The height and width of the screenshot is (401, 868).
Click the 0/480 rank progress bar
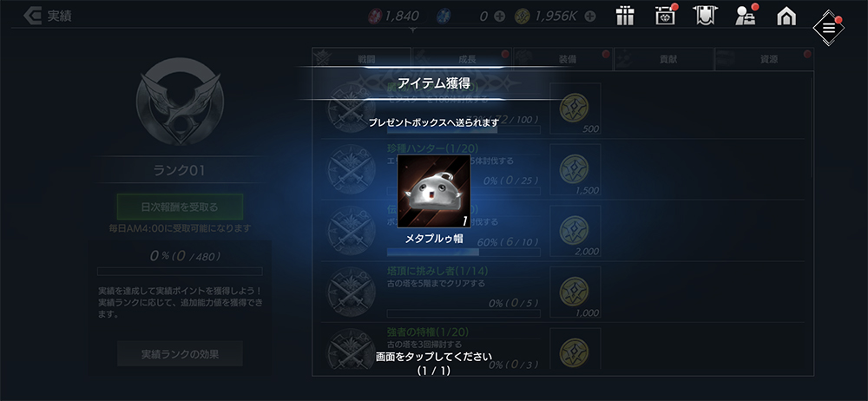click(180, 272)
